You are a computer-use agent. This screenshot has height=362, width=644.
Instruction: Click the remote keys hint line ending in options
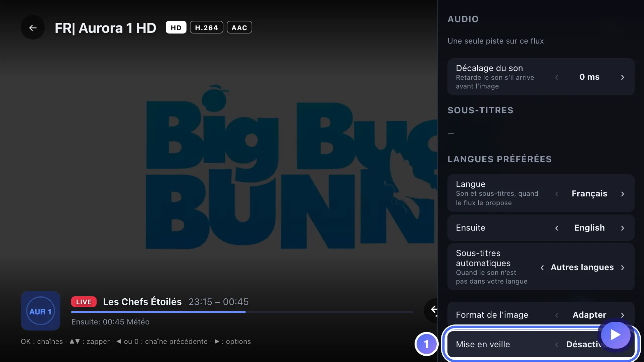pyautogui.click(x=136, y=342)
